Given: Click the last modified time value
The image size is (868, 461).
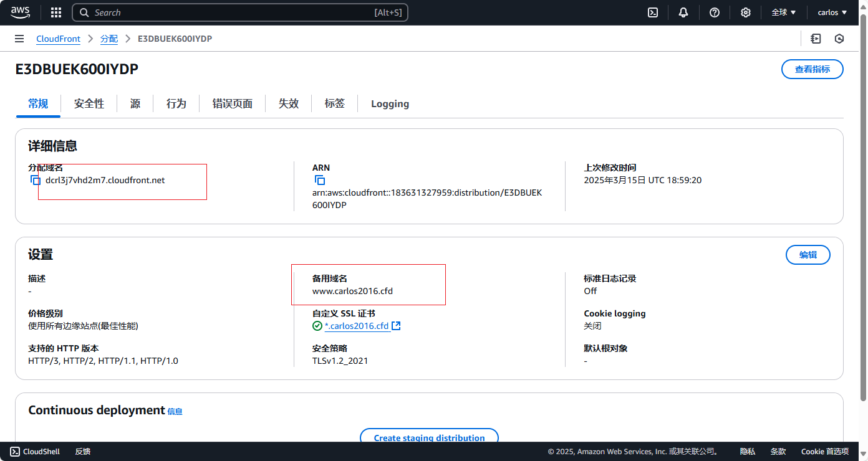Looking at the screenshot, I should 643,180.
